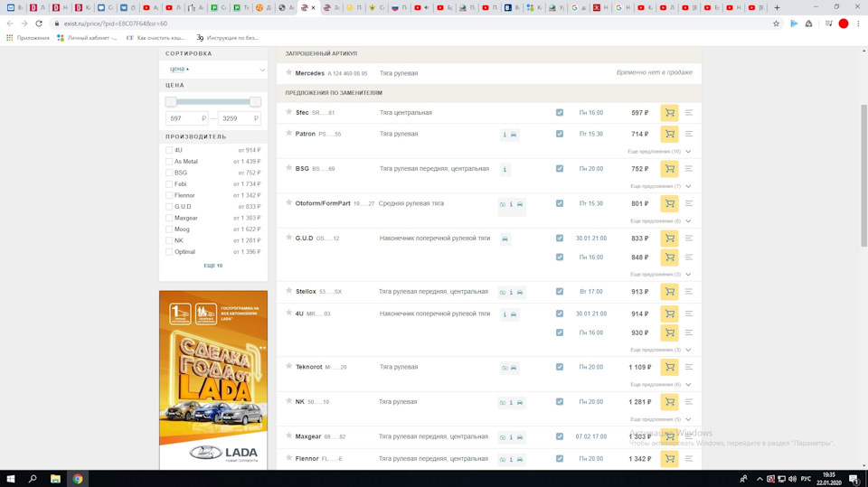Add the 848 ₽ offer to cart
868x487 pixels.
pos(669,258)
